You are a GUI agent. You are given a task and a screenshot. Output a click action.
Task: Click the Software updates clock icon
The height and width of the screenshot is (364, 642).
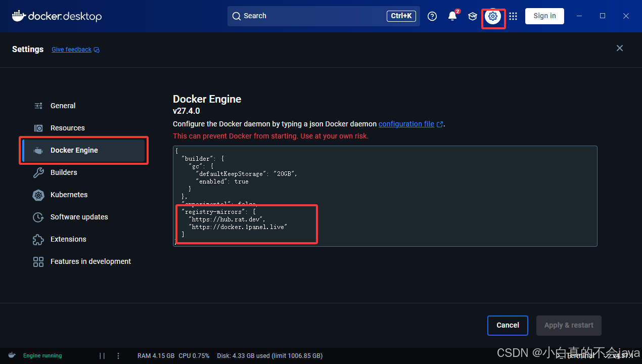click(x=38, y=217)
